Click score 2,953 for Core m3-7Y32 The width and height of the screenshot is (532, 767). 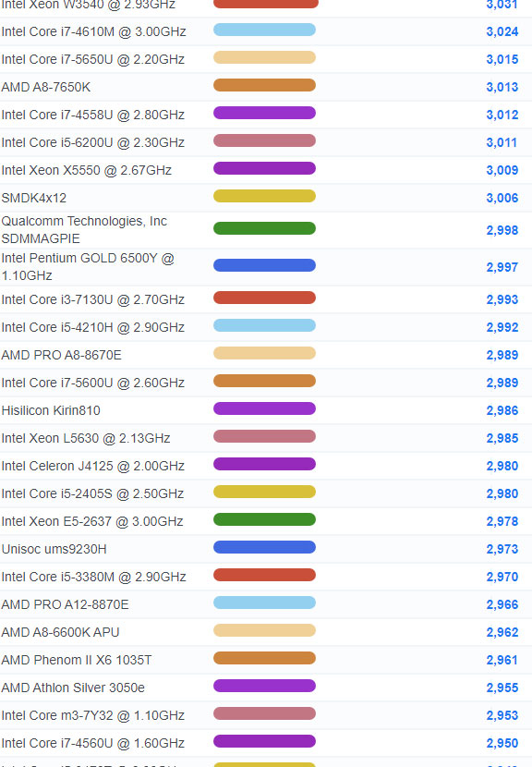coord(502,715)
